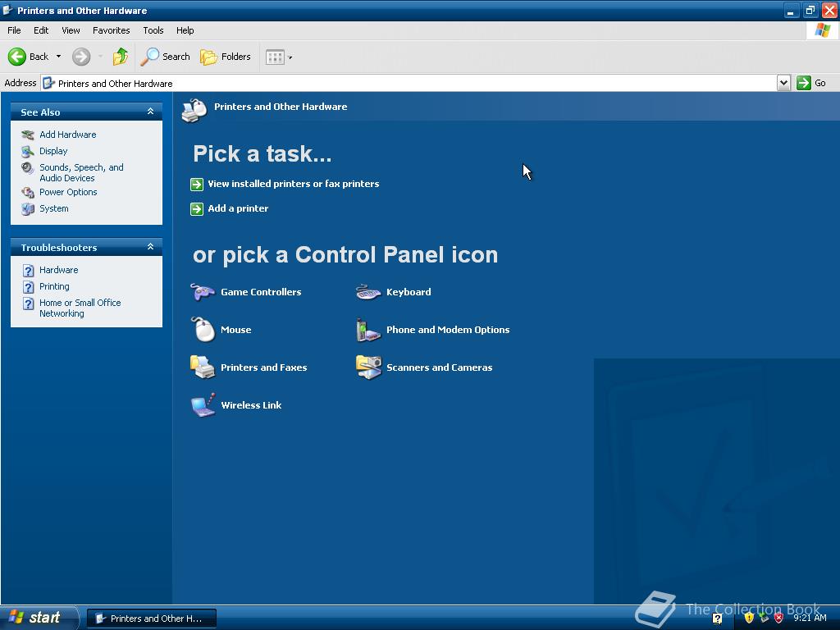The image size is (840, 630).
Task: Click the Address bar field
Action: click(x=409, y=83)
